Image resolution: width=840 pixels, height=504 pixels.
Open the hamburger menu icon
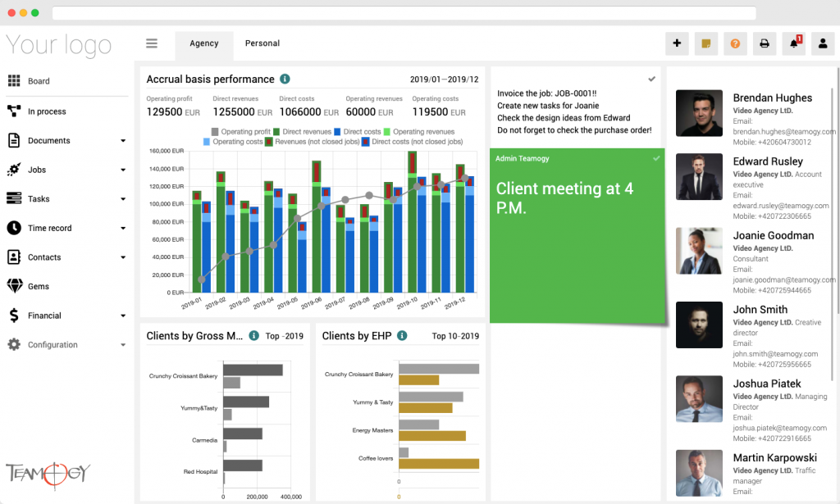coord(152,43)
